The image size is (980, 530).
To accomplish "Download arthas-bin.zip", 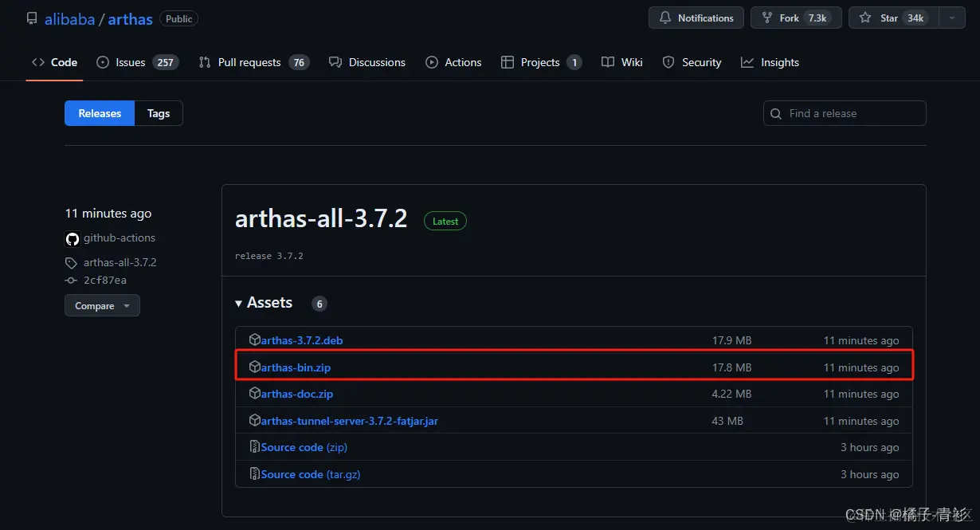I will pos(296,367).
